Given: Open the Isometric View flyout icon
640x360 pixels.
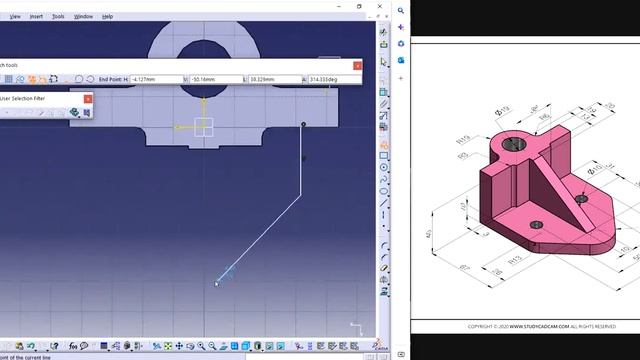Looking at the screenshot, I should click(246, 346).
